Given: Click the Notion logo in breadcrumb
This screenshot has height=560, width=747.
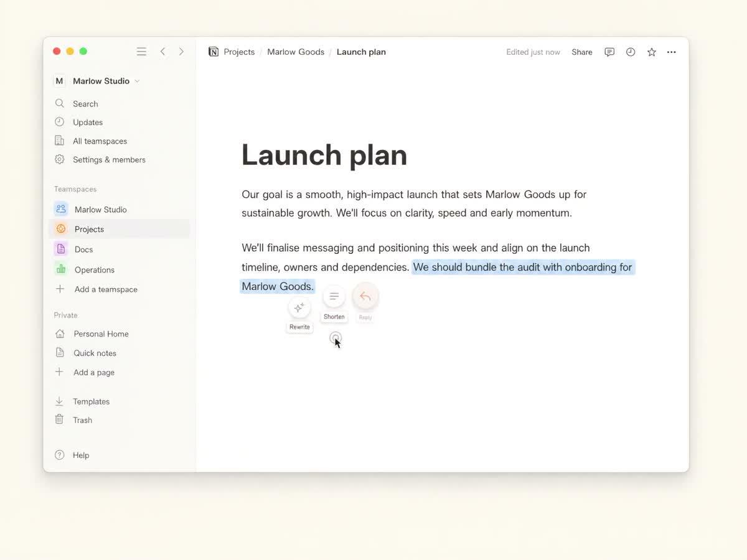Looking at the screenshot, I should 214,52.
